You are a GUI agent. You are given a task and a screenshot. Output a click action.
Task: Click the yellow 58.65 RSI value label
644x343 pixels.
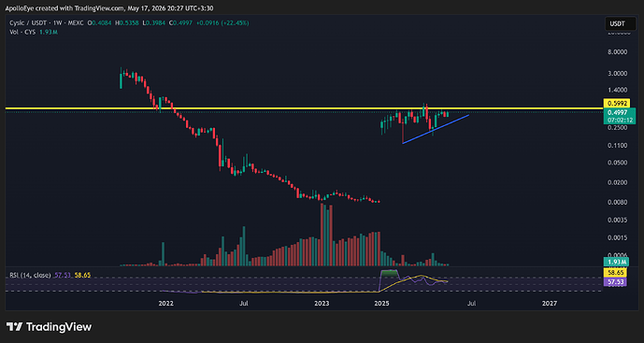pyautogui.click(x=614, y=273)
